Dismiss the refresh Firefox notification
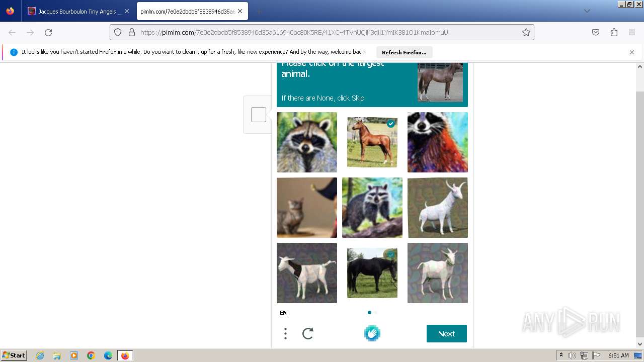644x362 pixels. pyautogui.click(x=632, y=52)
